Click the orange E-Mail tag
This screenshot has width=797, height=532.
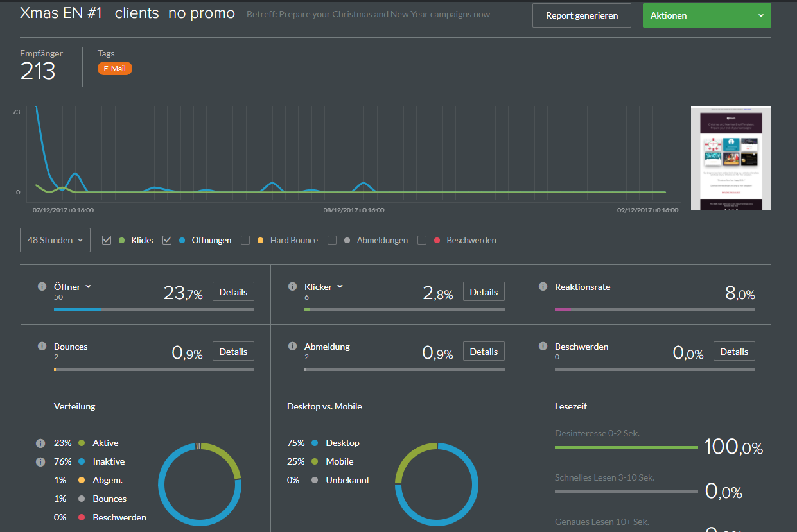click(x=115, y=69)
